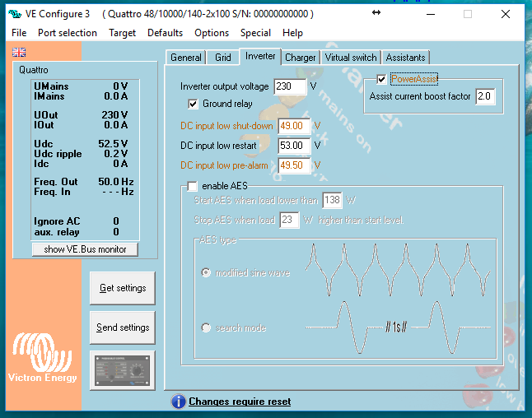This screenshot has width=532, height=418.
Task: Open the Port selection menu
Action: click(x=68, y=33)
